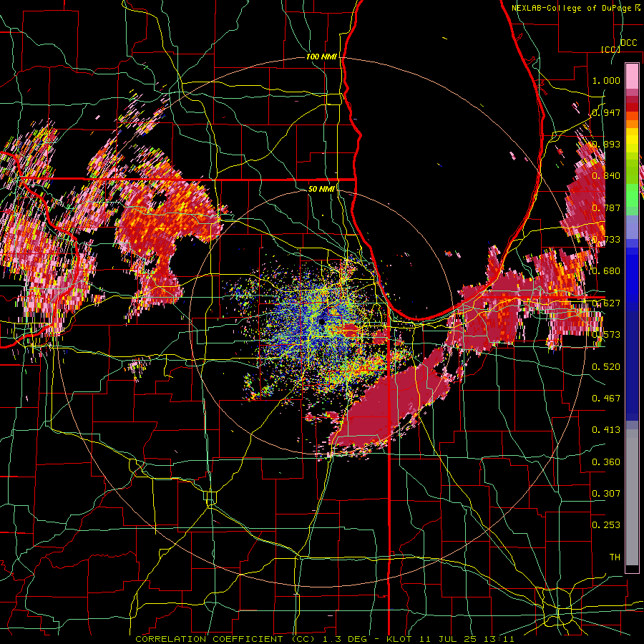Screen dimensions: 644x644
Task: Click the 0.680 scale value
Action: 606,271
